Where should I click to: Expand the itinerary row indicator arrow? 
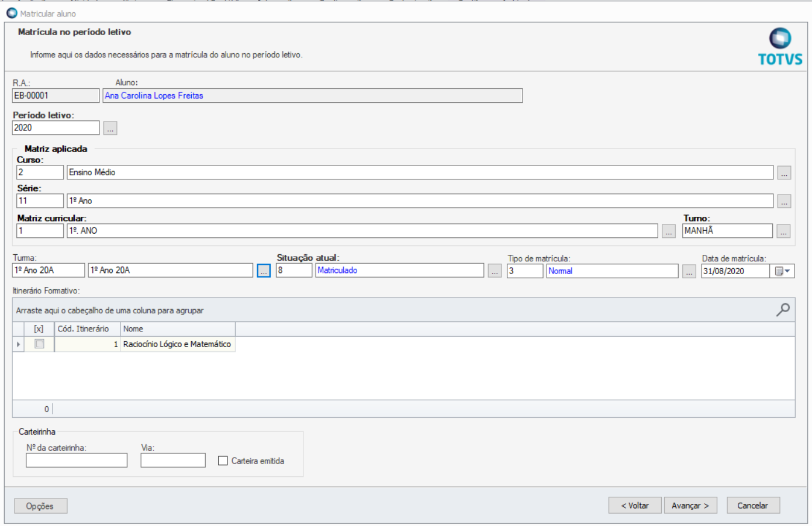pos(18,344)
